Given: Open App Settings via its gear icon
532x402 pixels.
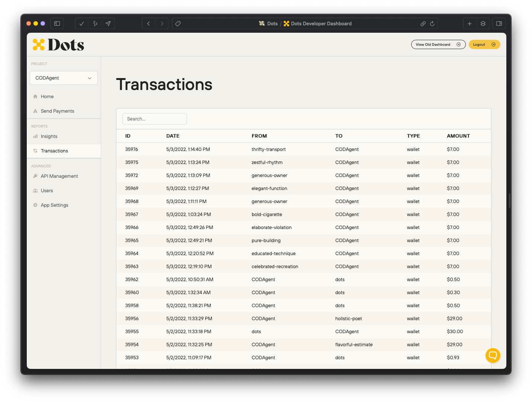Looking at the screenshot, I should click(x=35, y=205).
